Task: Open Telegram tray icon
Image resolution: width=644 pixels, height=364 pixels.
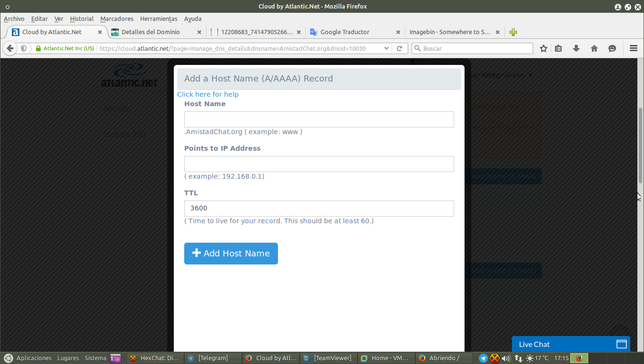Action: 483,358
